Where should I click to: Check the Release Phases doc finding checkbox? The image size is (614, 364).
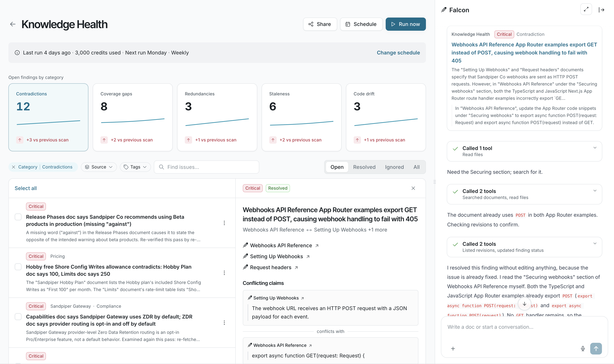tap(18, 217)
